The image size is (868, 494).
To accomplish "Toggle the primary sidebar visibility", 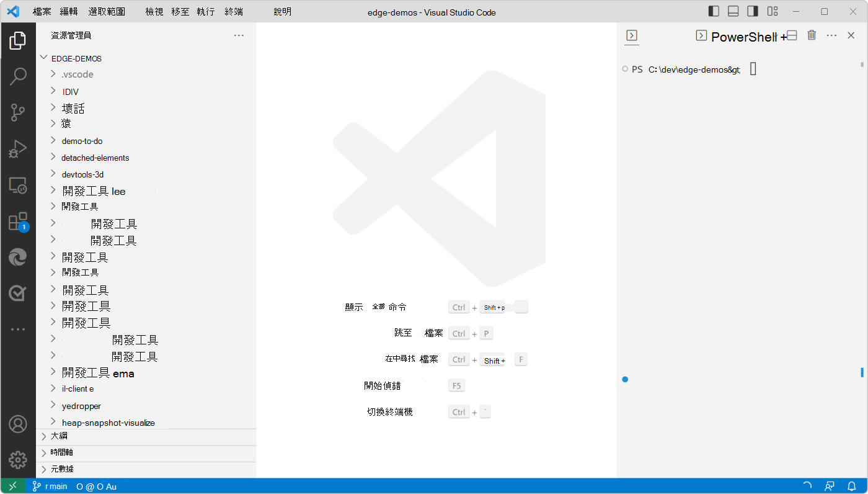I will point(714,11).
